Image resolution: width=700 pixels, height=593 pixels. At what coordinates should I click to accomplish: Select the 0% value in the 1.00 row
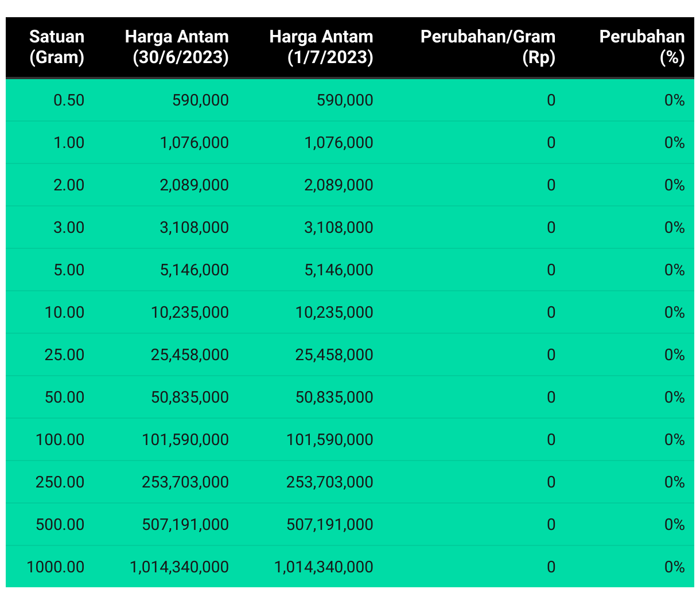pyautogui.click(x=675, y=143)
